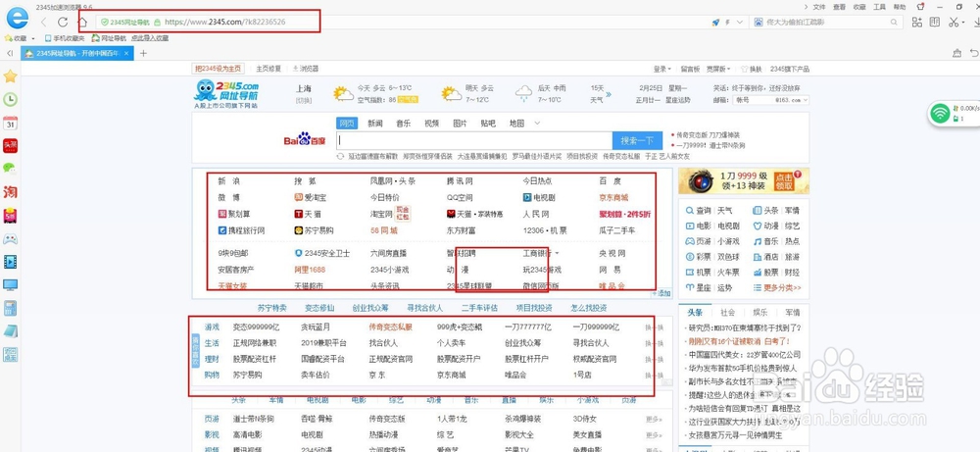Click the browser address bar URL
980x452 pixels.
pyautogui.click(x=225, y=22)
